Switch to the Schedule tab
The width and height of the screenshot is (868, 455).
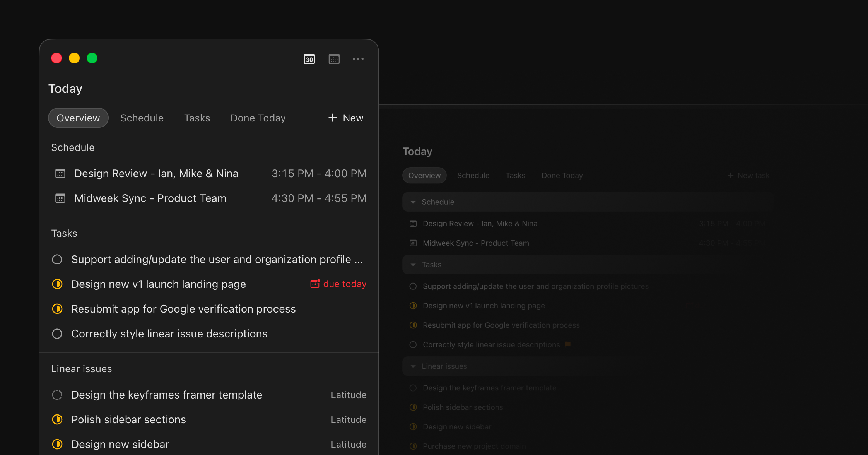[142, 118]
